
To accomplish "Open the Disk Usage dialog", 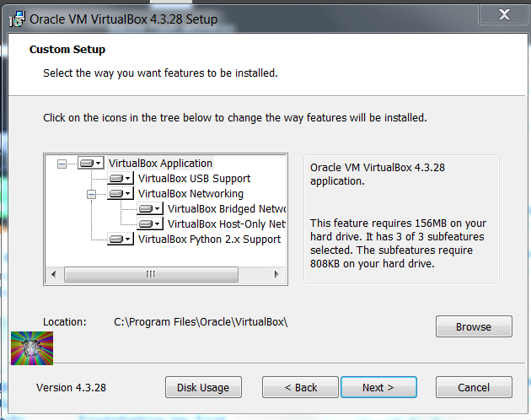I will click(203, 387).
